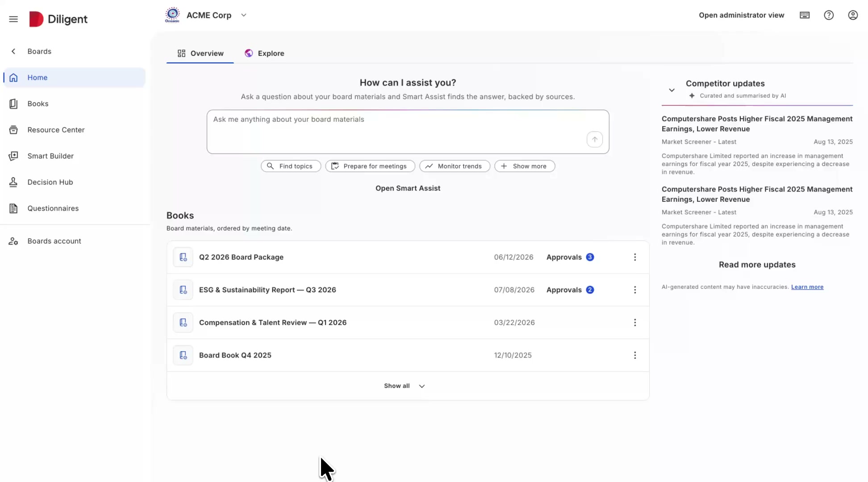Screen dimensions: 868x482
Task: Click Read more updates
Action: [x=757, y=265]
